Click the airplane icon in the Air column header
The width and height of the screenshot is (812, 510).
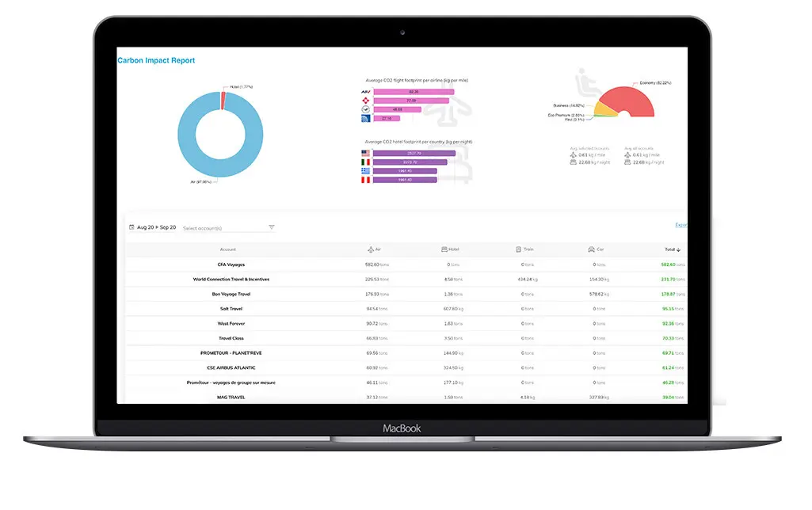(x=369, y=249)
